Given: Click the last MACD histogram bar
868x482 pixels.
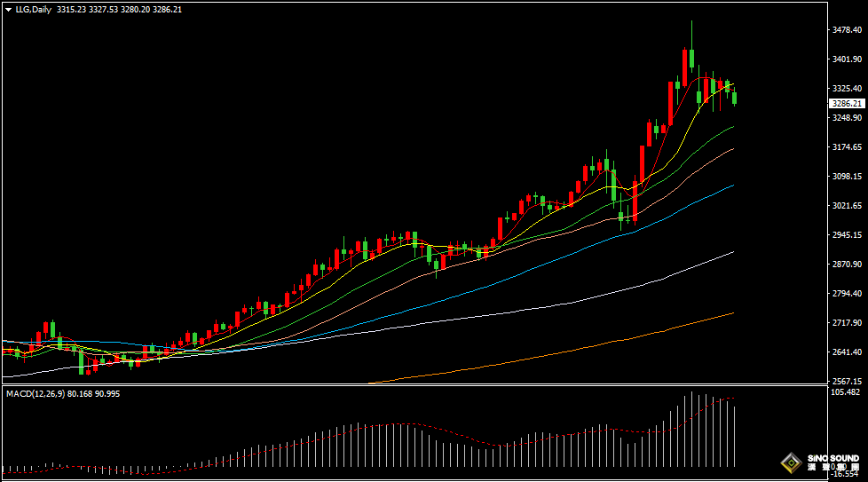Looking at the screenshot, I should (x=735, y=435).
